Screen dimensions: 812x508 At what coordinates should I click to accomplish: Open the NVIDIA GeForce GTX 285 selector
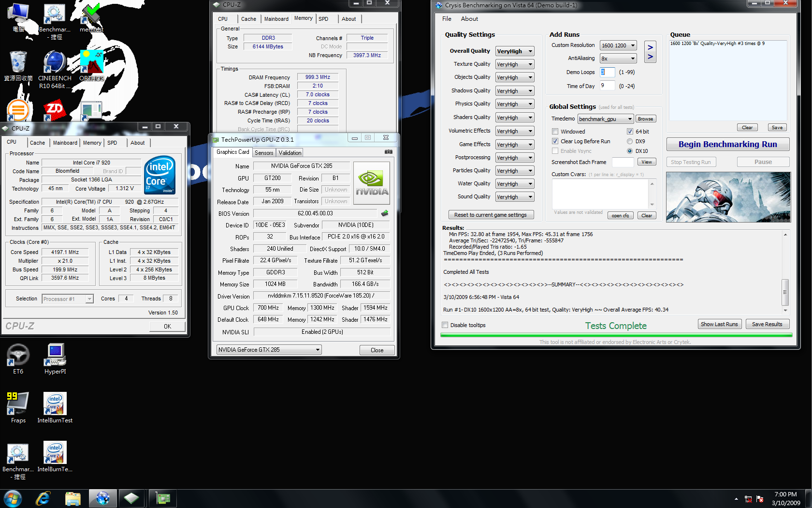[x=269, y=350]
